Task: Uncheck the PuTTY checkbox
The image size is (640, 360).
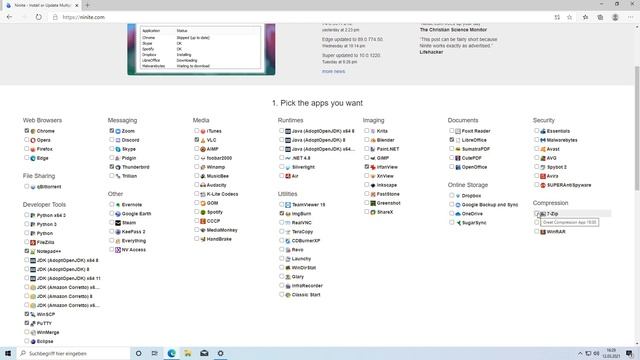Action: (x=27, y=323)
